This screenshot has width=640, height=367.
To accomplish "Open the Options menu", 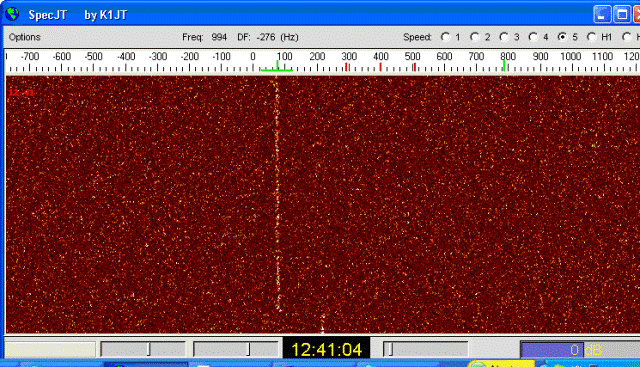I will tap(24, 37).
